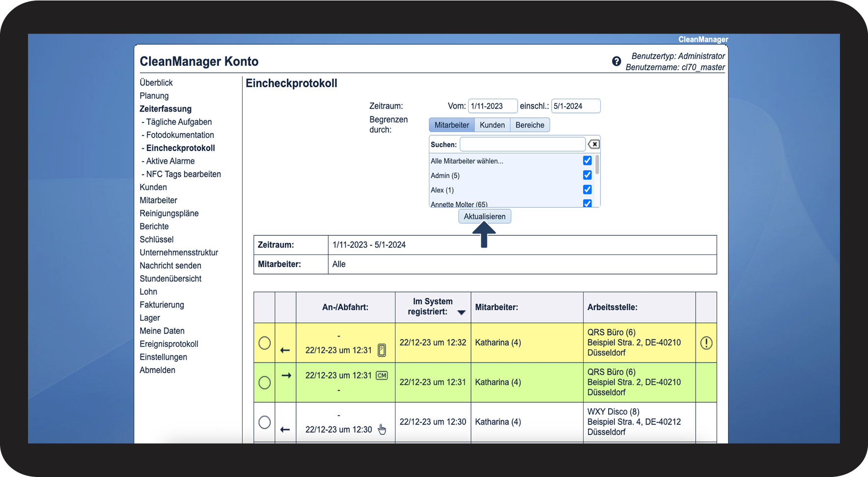The image size is (868, 477).
Task: Select the radio button in WXY Disco row
Action: pos(264,422)
